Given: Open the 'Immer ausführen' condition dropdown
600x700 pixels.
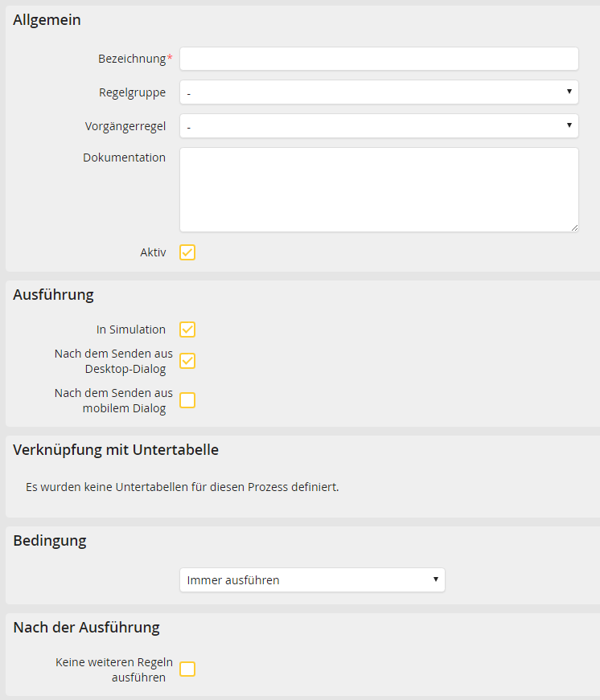Looking at the screenshot, I should click(x=312, y=580).
